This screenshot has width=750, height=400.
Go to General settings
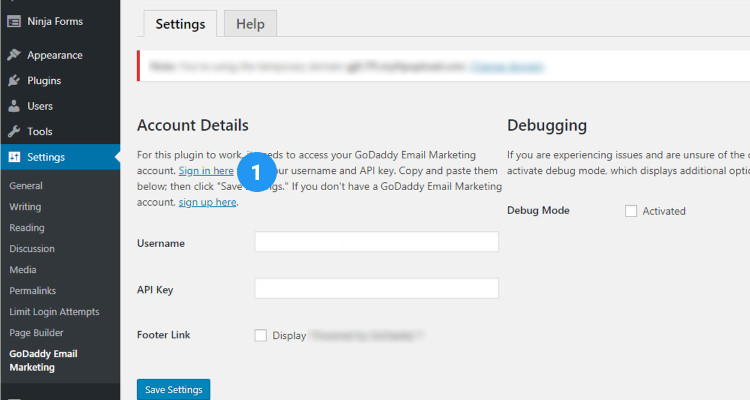(x=26, y=186)
